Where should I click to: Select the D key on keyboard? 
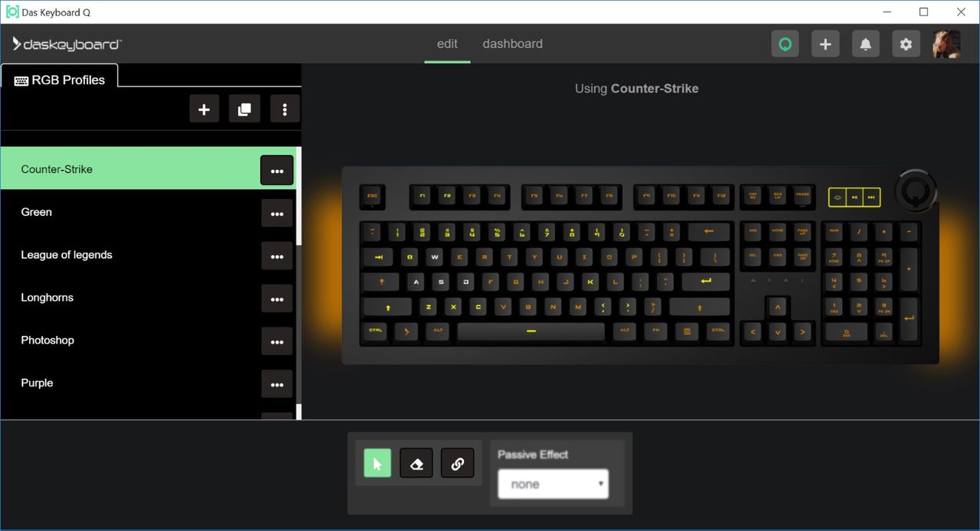pos(465,282)
